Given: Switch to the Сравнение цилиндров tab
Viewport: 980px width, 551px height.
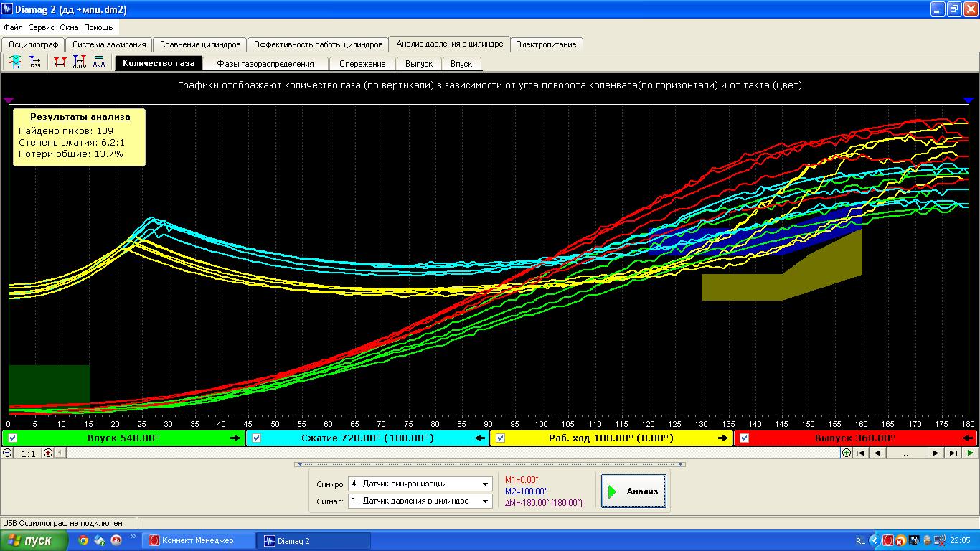Looking at the screenshot, I should (200, 44).
